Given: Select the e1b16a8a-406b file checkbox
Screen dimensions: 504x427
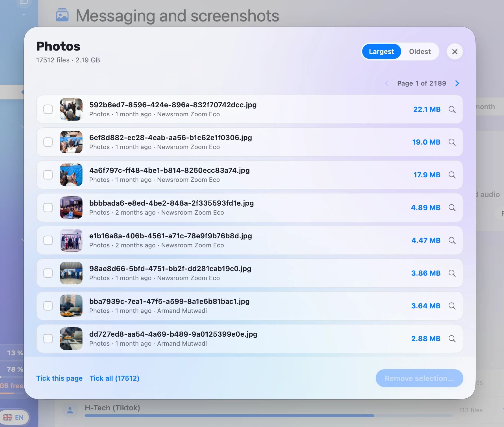Looking at the screenshot, I should [48, 240].
